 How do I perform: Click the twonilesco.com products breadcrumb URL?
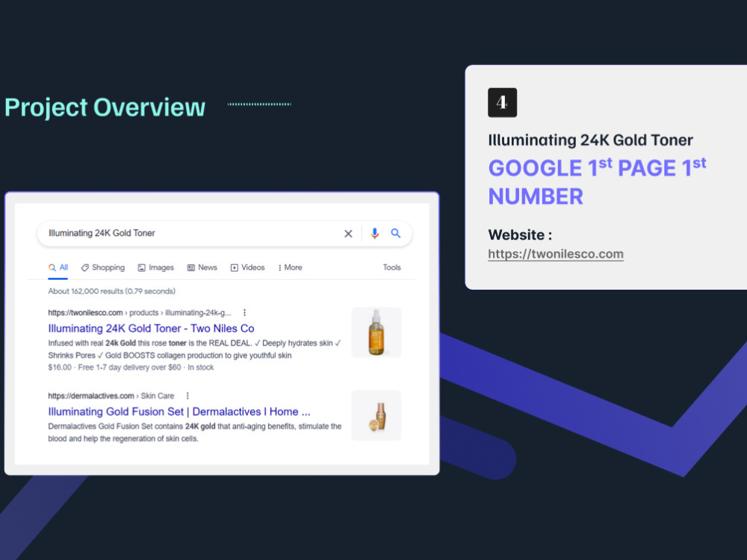pos(140,313)
